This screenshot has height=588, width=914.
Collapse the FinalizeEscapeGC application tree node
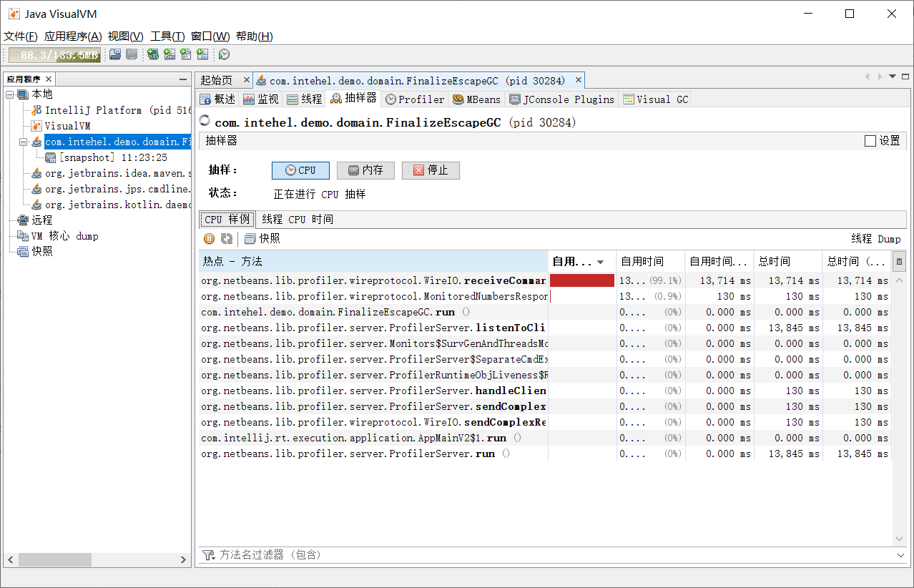[24, 142]
